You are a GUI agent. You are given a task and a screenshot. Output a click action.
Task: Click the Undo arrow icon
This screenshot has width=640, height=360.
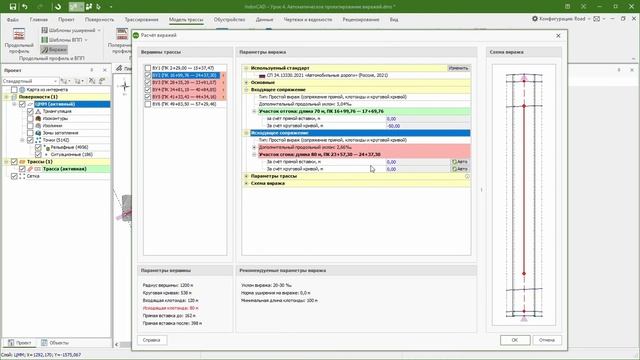click(25, 7)
